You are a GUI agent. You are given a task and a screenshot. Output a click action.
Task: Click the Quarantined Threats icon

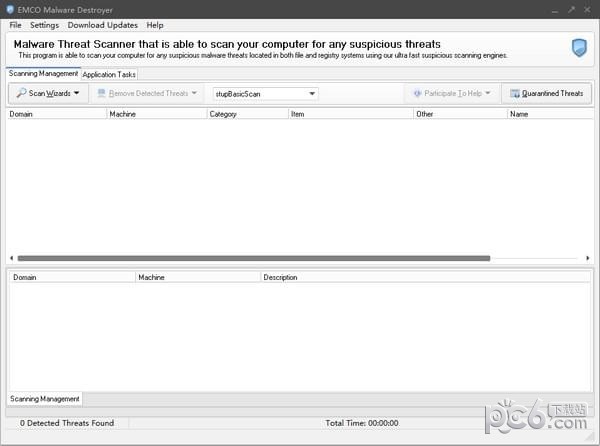tap(515, 93)
